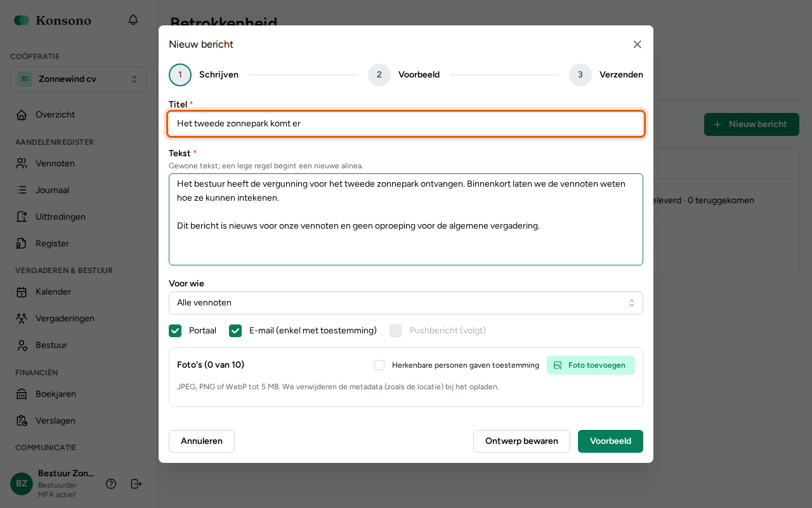This screenshot has width=812, height=508.
Task: Click the Foto's (0 van 10) heading
Action: [x=211, y=365]
